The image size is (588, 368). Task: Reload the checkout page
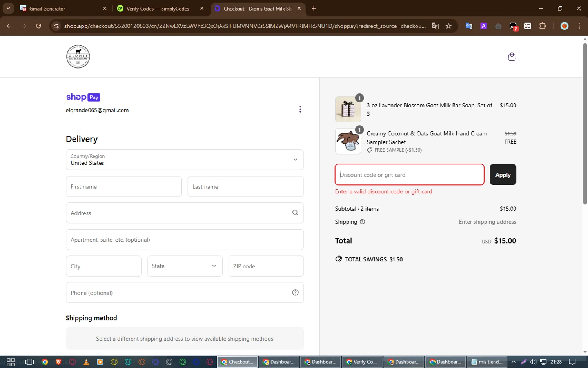pos(38,26)
